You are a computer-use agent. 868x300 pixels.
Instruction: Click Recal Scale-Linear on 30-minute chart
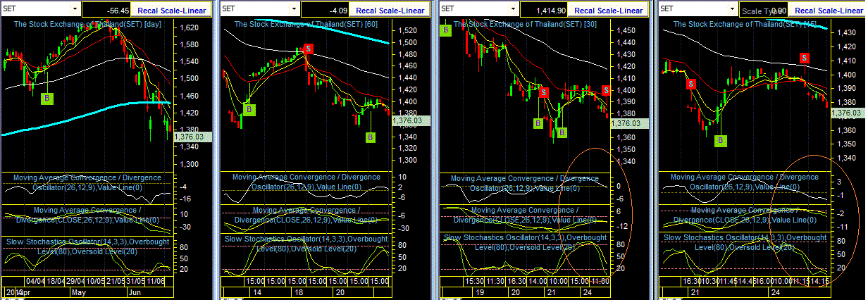tap(609, 11)
